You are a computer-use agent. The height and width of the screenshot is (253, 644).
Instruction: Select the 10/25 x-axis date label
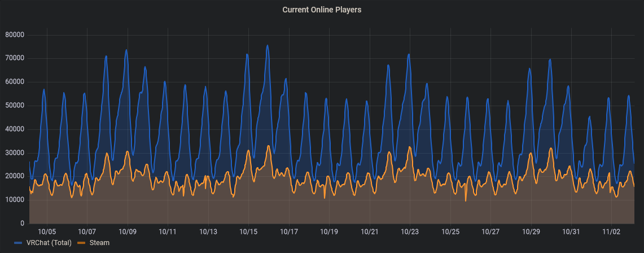(450, 232)
